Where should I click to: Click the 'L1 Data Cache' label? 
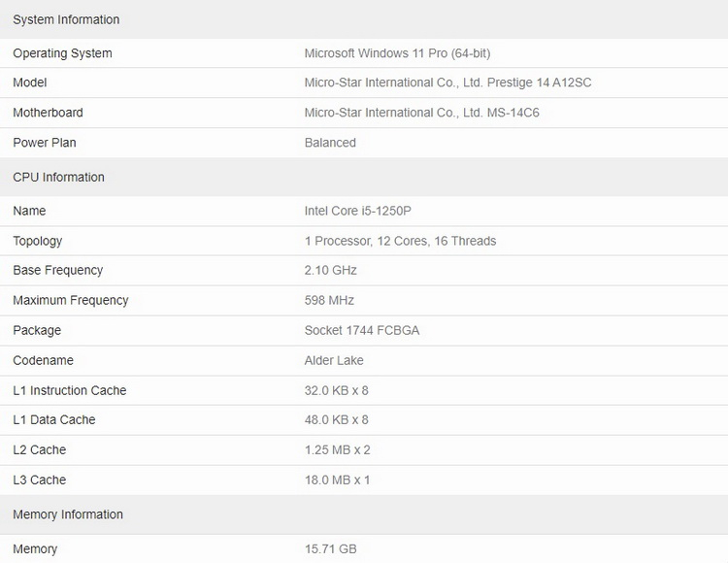click(54, 419)
